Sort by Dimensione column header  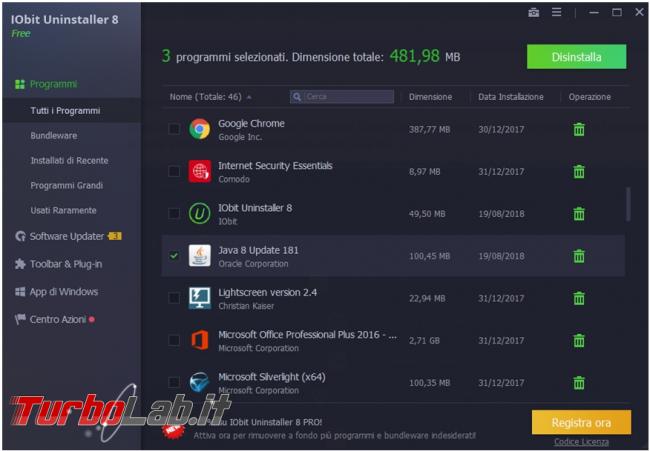coord(430,97)
